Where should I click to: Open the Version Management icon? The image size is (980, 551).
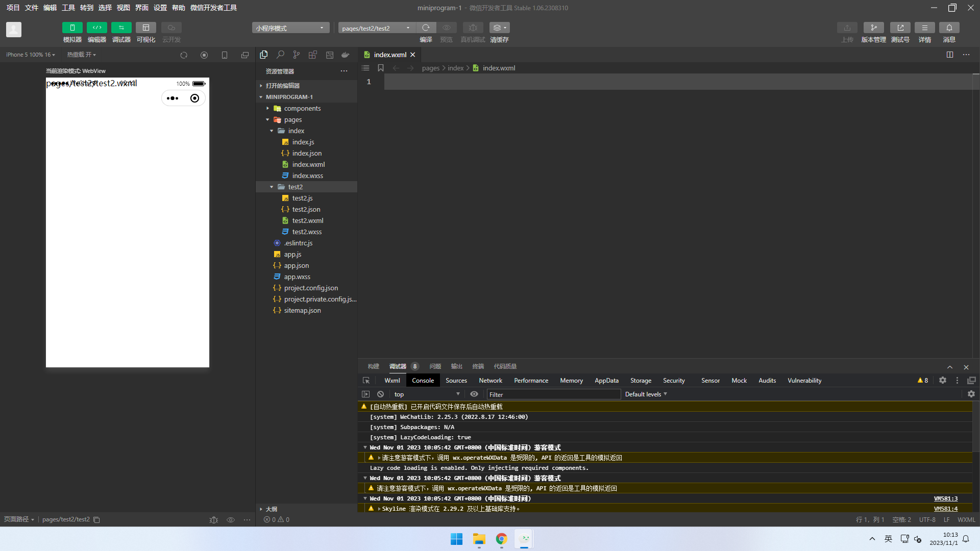click(x=873, y=28)
